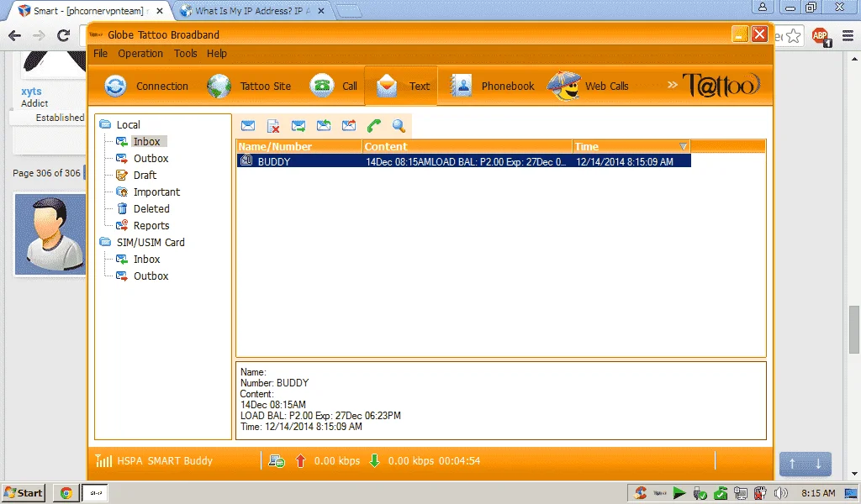This screenshot has height=504, width=861.
Task: Click the Adblock Plus extension icon
Action: tap(821, 37)
